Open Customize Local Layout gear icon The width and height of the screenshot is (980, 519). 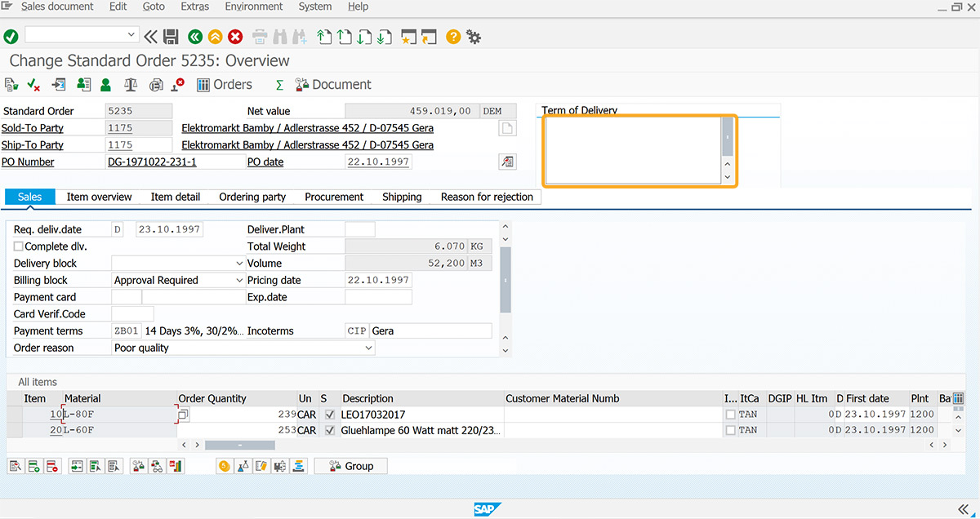pyautogui.click(x=473, y=37)
